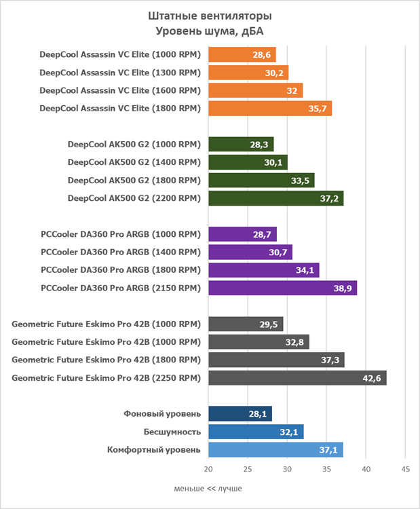Click the "Бесшумность" row label
This screenshot has width=420, height=509.
pos(172,432)
